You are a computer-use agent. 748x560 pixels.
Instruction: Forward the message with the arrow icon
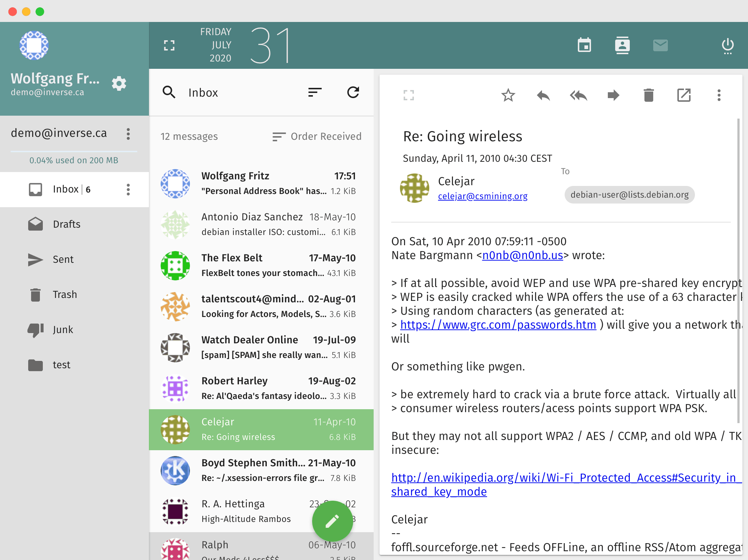pos(613,96)
